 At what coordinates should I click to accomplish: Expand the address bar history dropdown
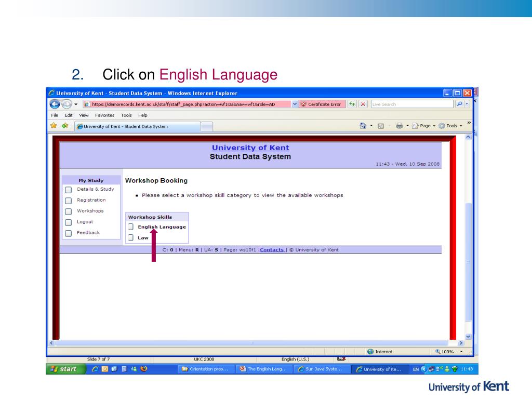(x=295, y=104)
